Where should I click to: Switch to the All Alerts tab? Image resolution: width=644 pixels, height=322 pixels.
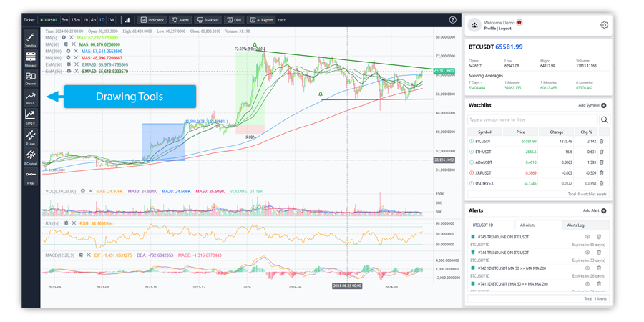[x=527, y=225]
